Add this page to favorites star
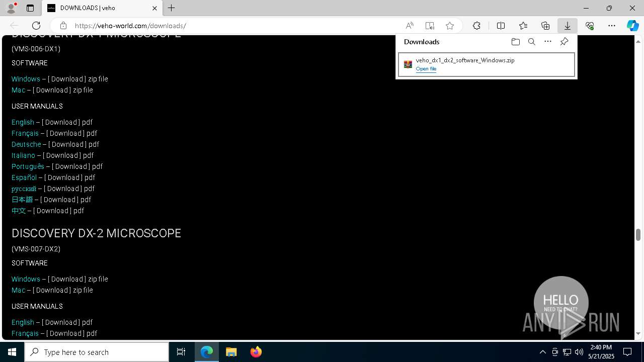The width and height of the screenshot is (644, 362). pos(450,26)
